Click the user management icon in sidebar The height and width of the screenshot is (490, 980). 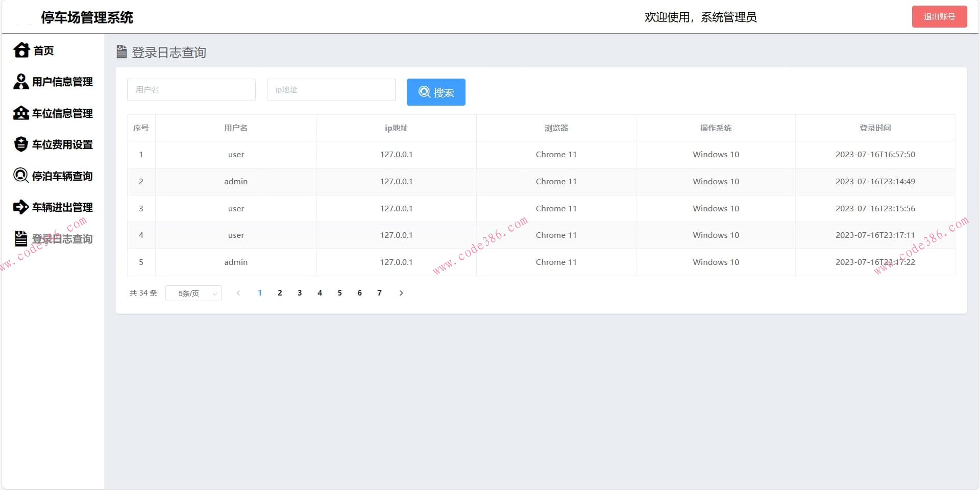tap(20, 82)
